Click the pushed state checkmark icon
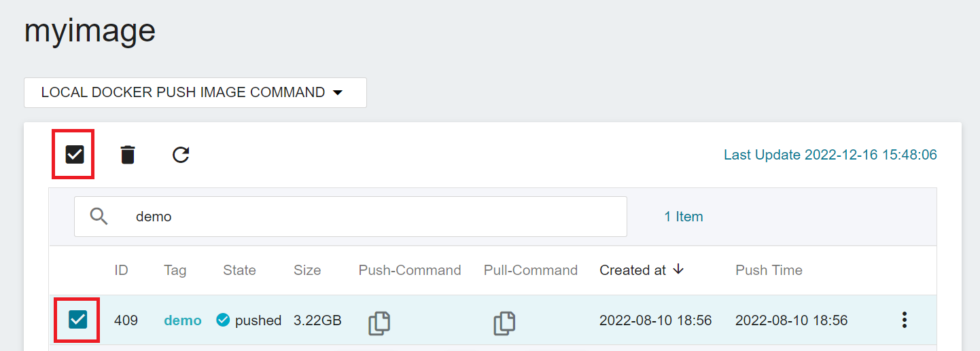This screenshot has width=980, height=351. tap(223, 320)
